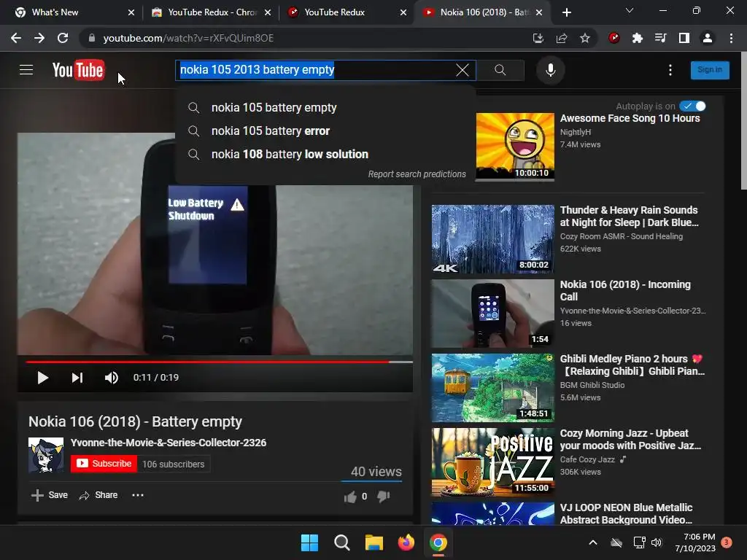Click the address bar URL

click(x=189, y=38)
